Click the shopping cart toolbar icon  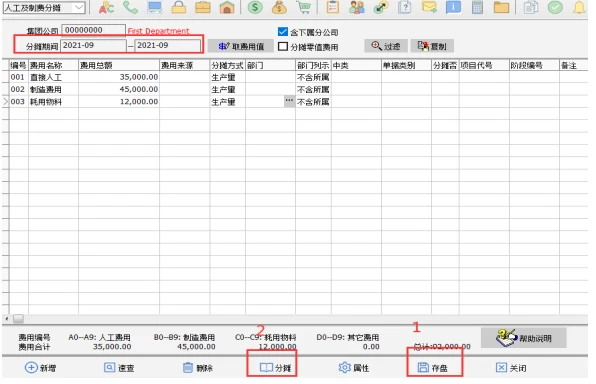pyautogui.click(x=304, y=7)
